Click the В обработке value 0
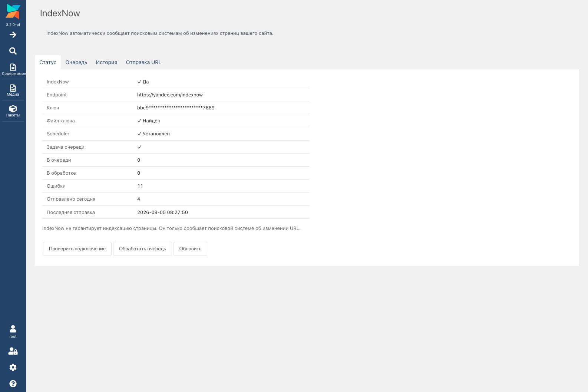The image size is (588, 392). (139, 173)
